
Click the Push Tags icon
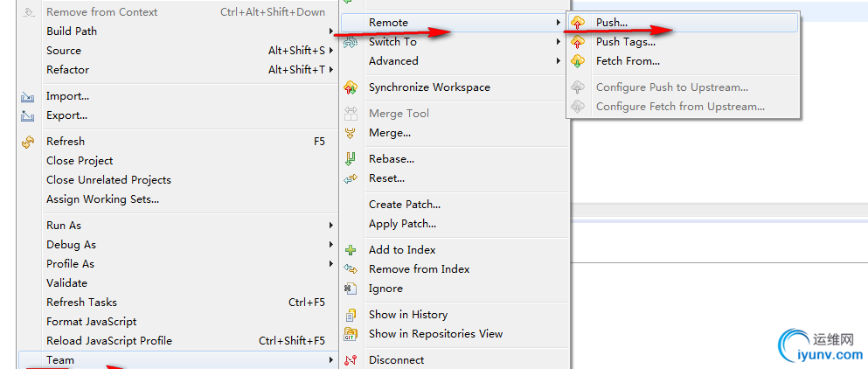pyautogui.click(x=578, y=42)
